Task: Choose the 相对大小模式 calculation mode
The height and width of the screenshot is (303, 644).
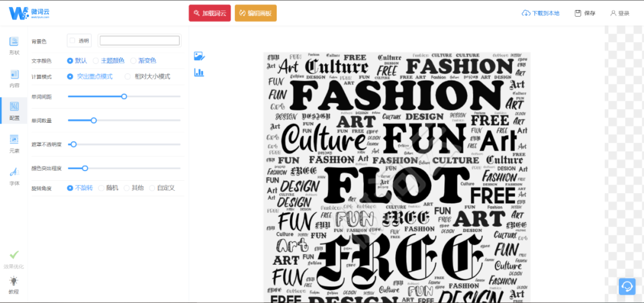Action: tap(147, 76)
